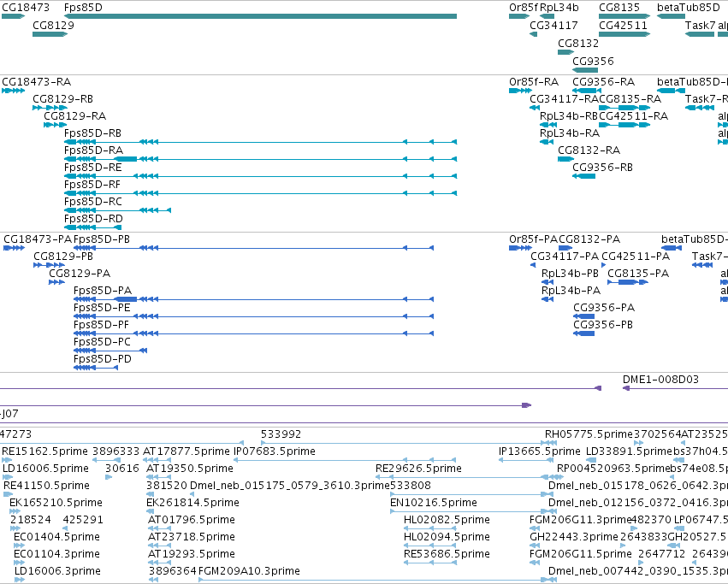Click the EC01404.5prime EST label
The image size is (728, 584).
(x=56, y=537)
